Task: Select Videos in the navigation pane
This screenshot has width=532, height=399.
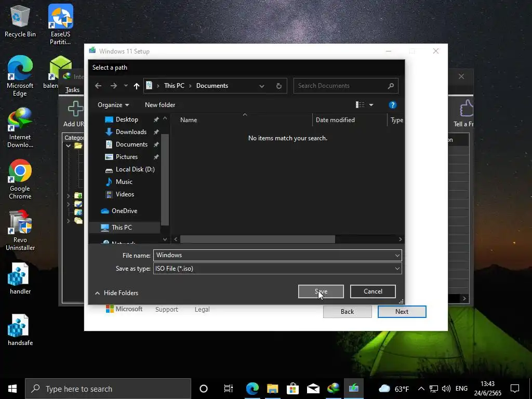Action: click(x=125, y=194)
